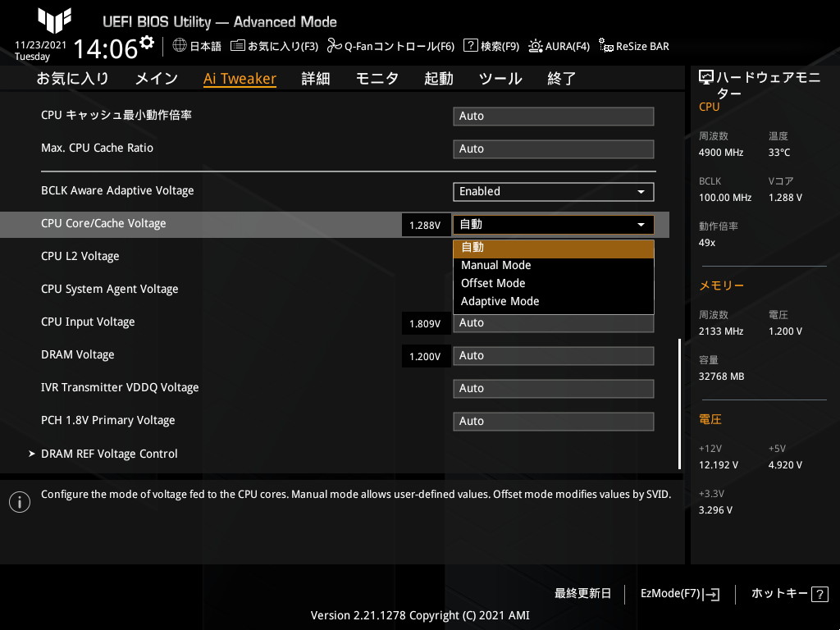Open favorites list icon (F3)
The width and height of the screenshot is (840, 630).
237,46
